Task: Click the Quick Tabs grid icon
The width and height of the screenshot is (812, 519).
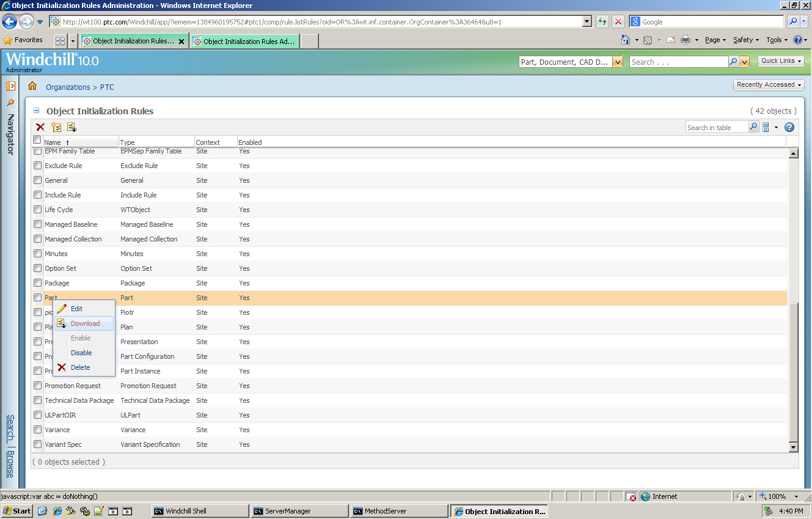Action: point(60,41)
